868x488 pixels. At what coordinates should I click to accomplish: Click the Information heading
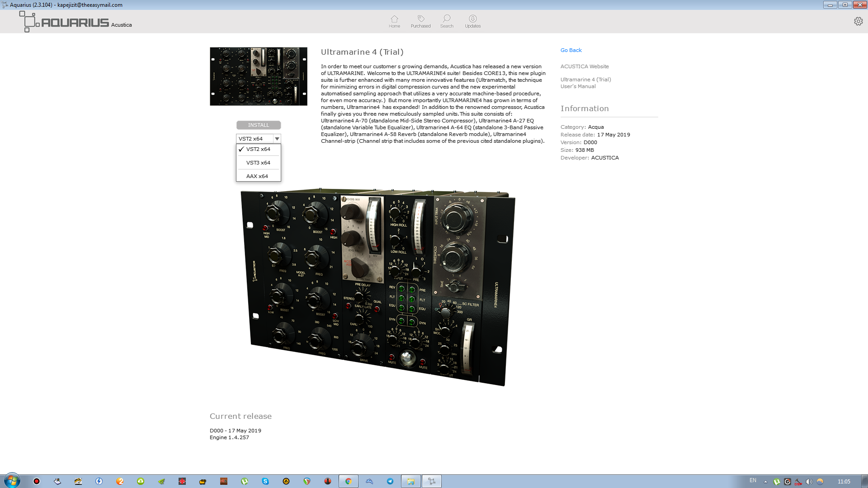tap(585, 108)
